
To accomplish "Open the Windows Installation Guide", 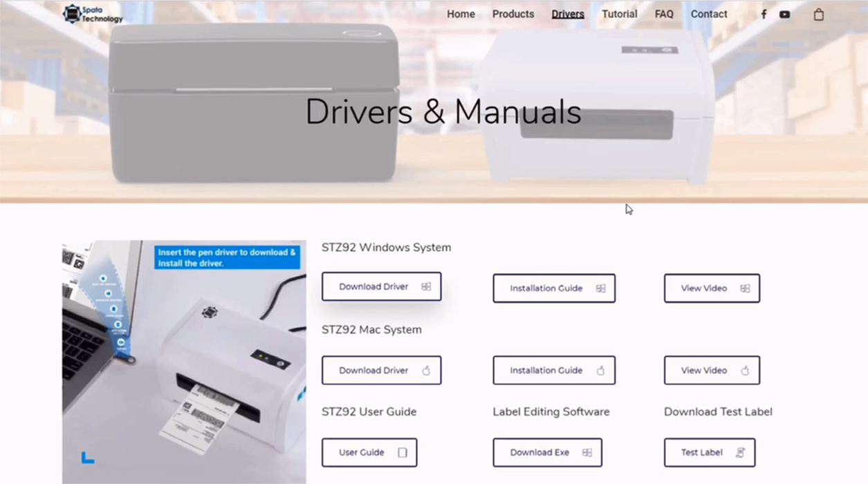I will coord(553,288).
